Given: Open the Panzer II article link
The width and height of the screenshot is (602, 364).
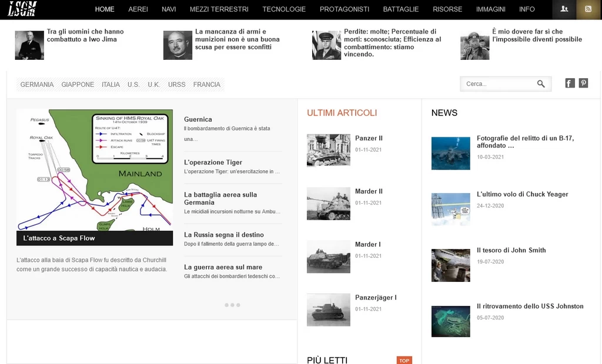Looking at the screenshot, I should pyautogui.click(x=369, y=138).
